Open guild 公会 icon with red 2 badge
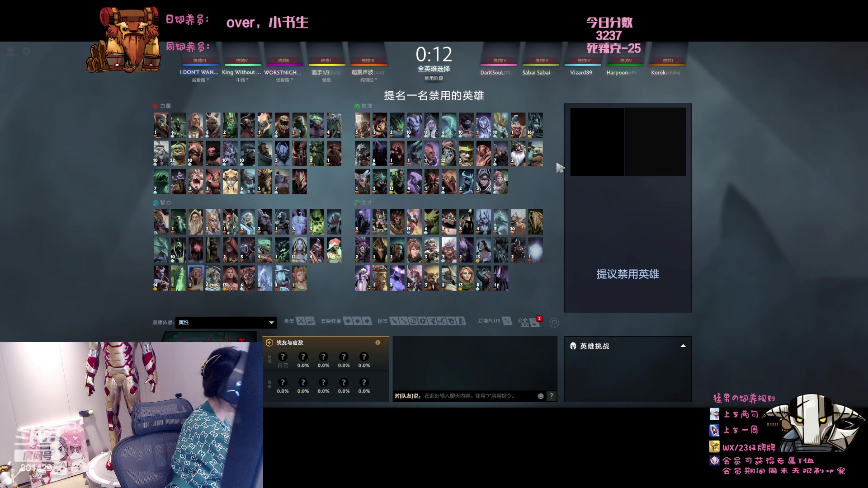 (x=535, y=322)
